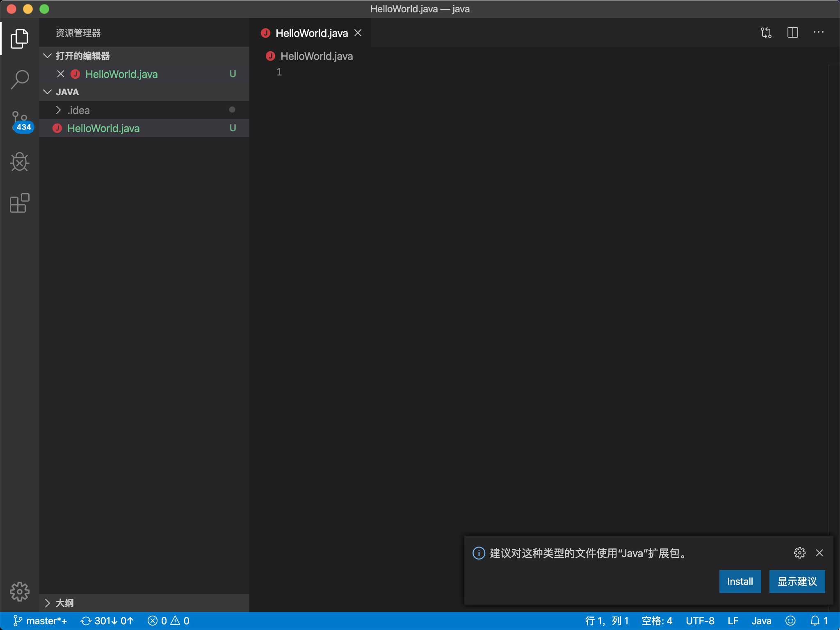Split the editor to the right
The image size is (840, 630).
pos(793,32)
